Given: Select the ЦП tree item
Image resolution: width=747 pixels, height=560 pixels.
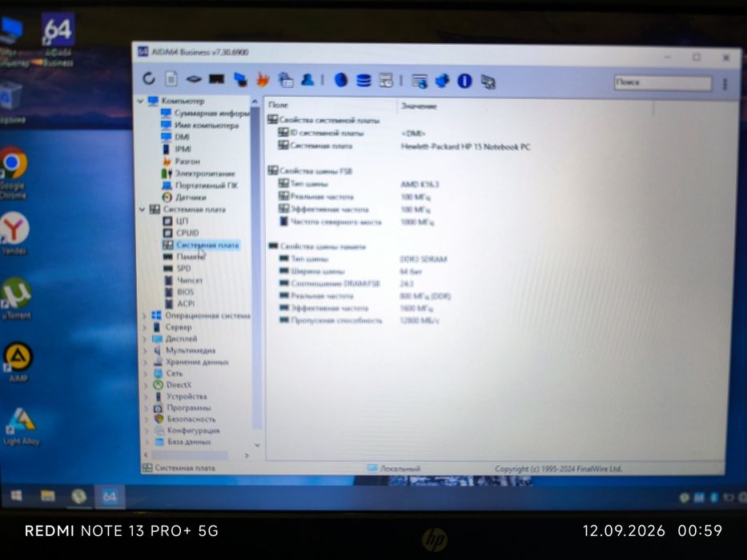Looking at the screenshot, I should 175,221.
